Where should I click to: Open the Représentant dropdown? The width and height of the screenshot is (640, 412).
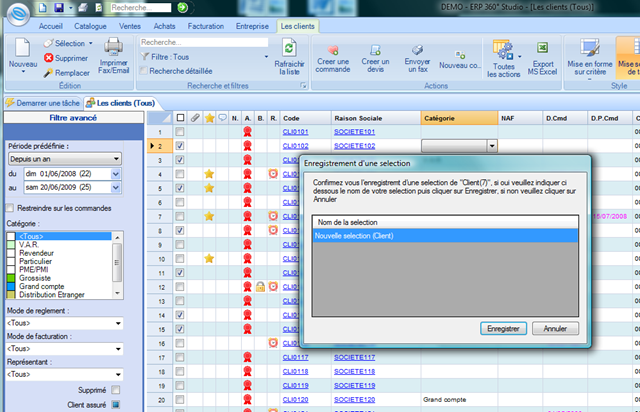tap(64, 374)
